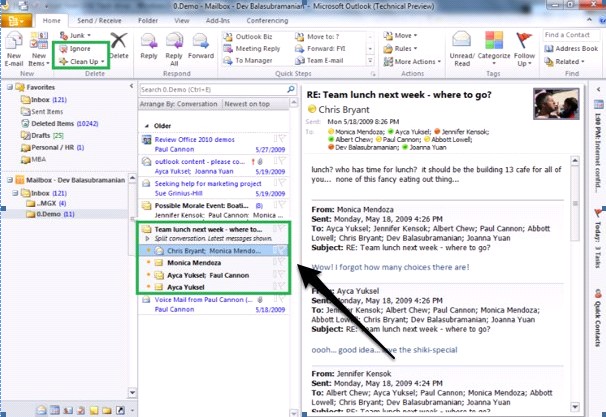
Task: Open the Categorize color squares button
Action: pos(494,49)
